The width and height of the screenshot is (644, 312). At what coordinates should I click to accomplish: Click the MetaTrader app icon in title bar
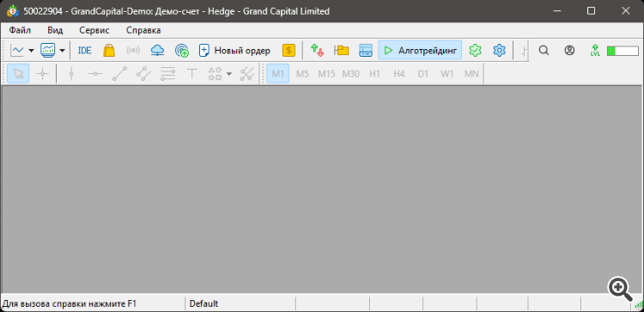pyautogui.click(x=13, y=11)
